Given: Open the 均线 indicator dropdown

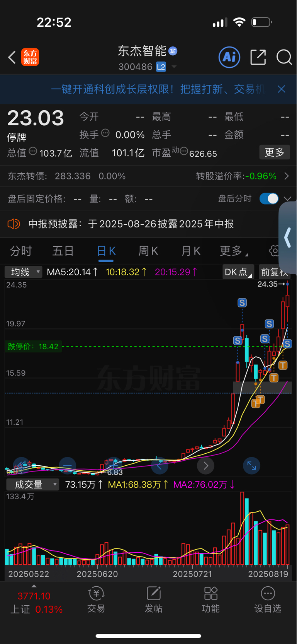Looking at the screenshot, I should (23, 272).
